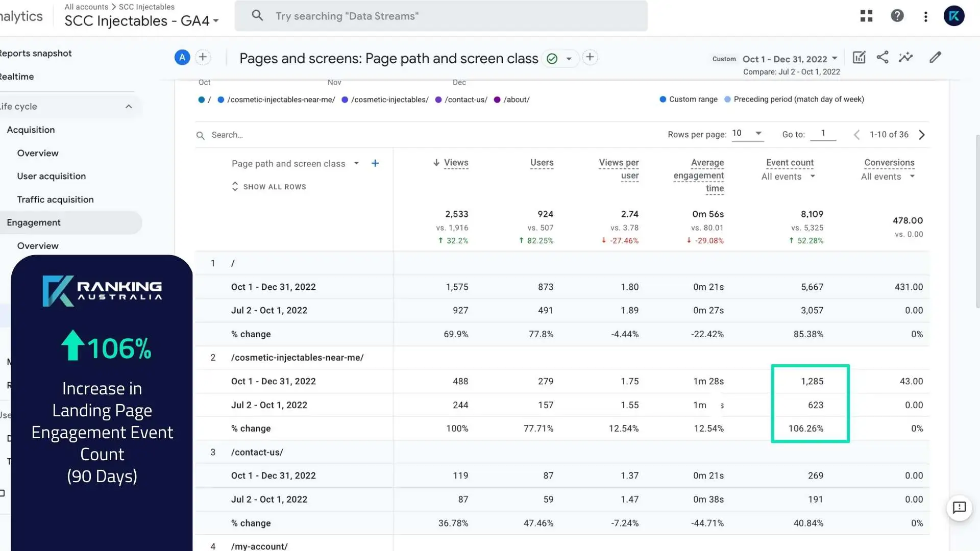The height and width of the screenshot is (551, 980).
Task: Open the feedback chat bubble icon
Action: tap(959, 508)
